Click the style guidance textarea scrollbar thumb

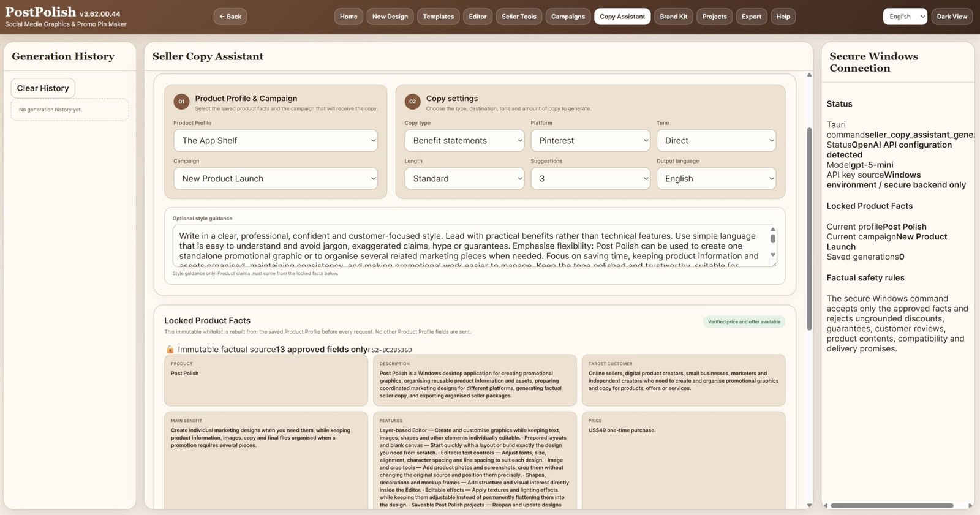pos(773,239)
